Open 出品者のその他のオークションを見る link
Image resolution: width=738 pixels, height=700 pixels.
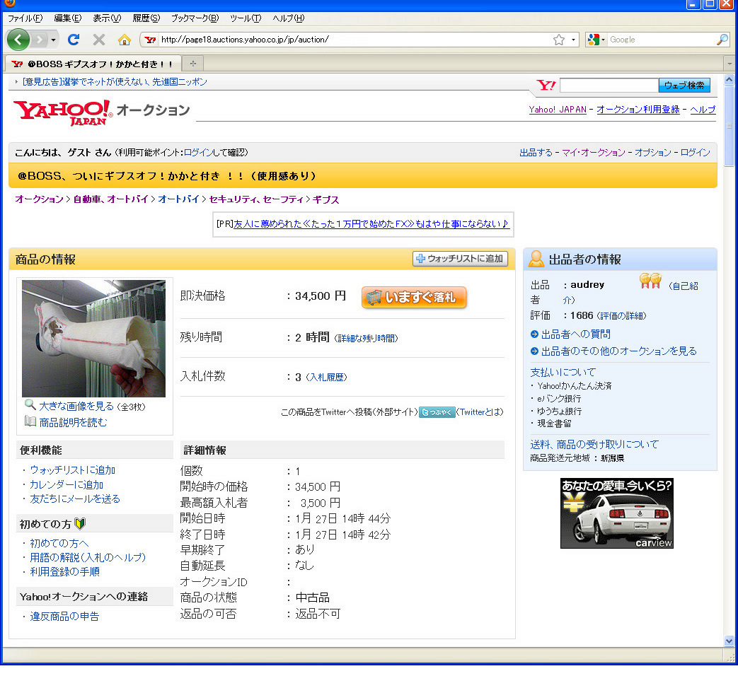tap(618, 351)
